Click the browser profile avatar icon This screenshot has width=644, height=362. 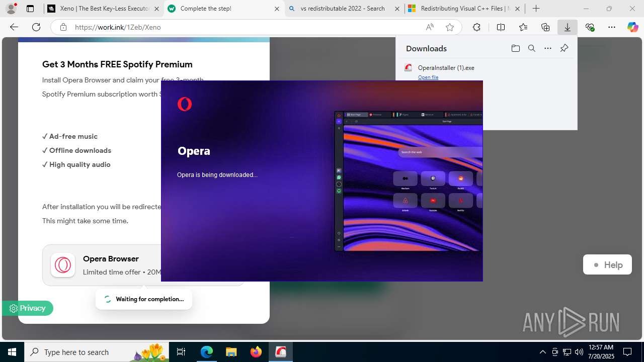point(11,9)
